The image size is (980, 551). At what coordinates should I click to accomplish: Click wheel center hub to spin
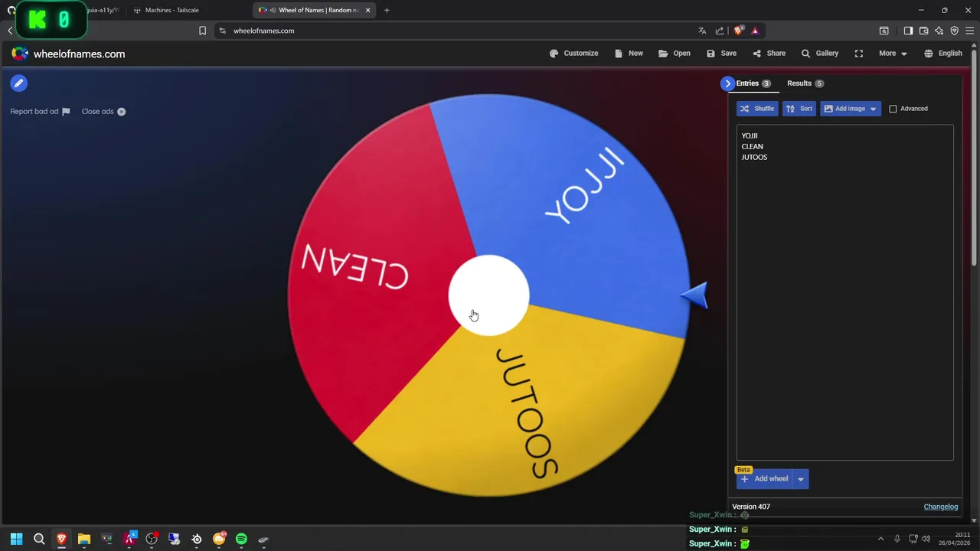pos(488,295)
